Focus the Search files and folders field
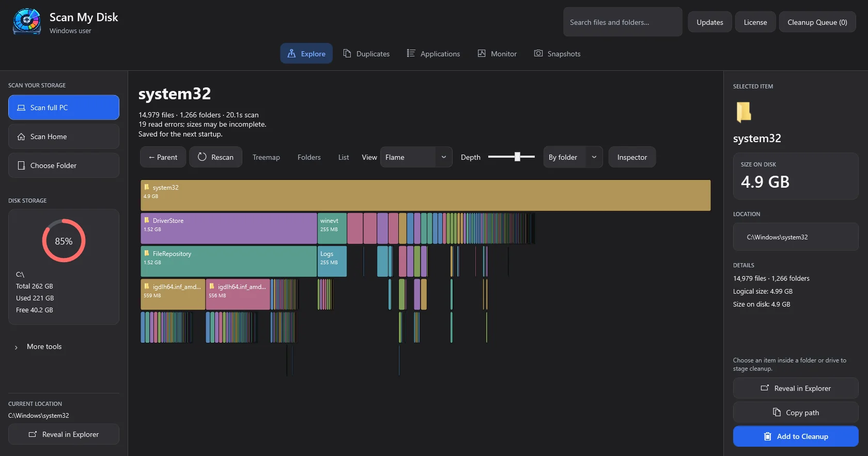The width and height of the screenshot is (868, 456). pos(623,22)
